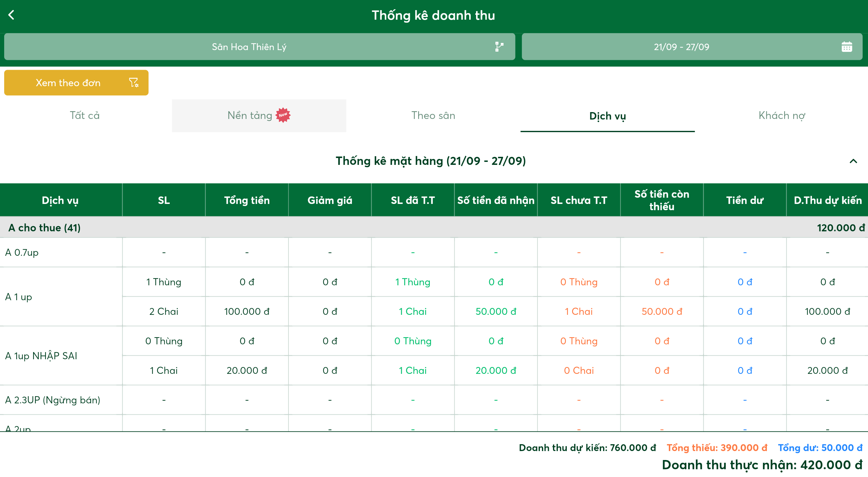Click the Xem theo đơn button

[x=76, y=83]
